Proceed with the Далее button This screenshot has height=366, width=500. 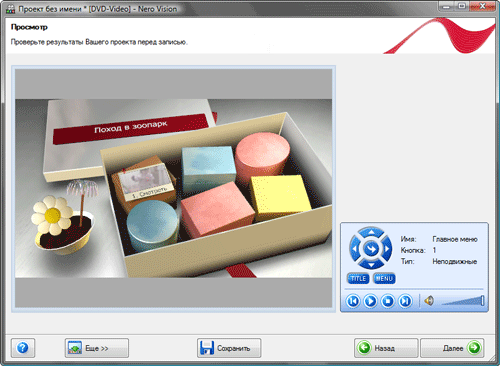click(452, 348)
